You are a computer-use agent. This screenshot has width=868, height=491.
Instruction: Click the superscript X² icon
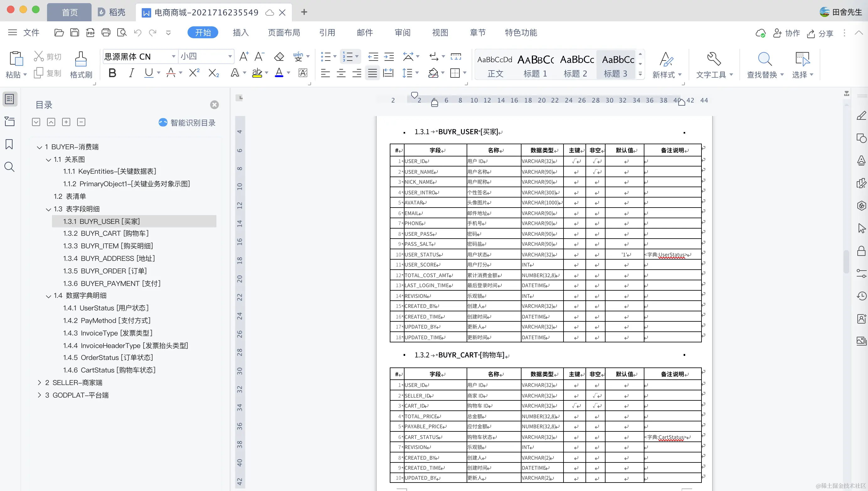coord(194,73)
